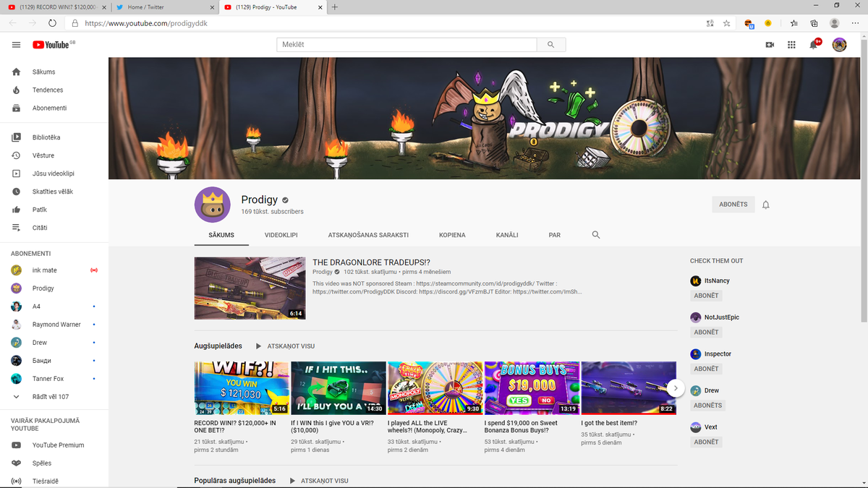Open the account avatar menu
Screen dimensions: 868x488
(x=839, y=45)
